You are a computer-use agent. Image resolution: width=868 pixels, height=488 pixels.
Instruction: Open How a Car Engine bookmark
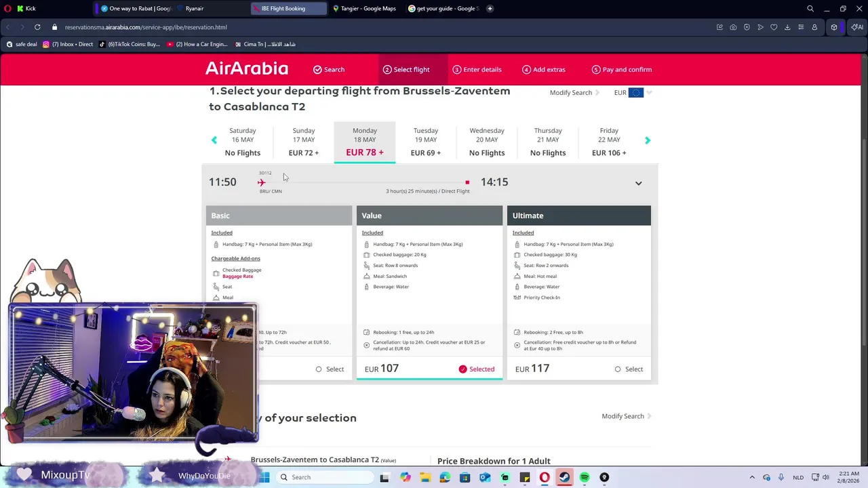coord(197,44)
